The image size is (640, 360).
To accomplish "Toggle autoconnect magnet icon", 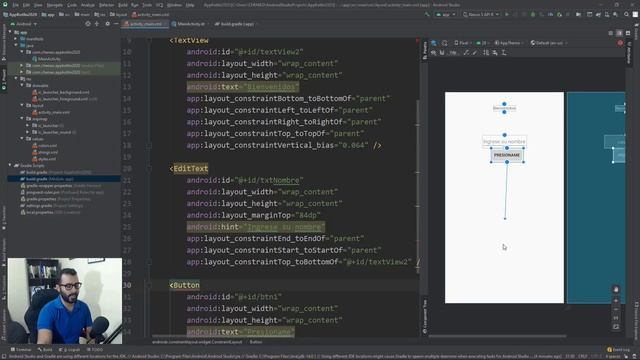I will [x=442, y=53].
